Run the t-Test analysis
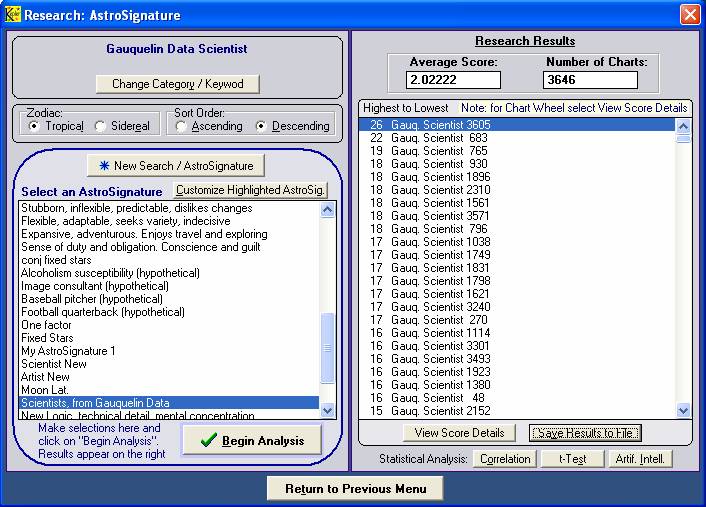This screenshot has height=507, width=706. [565, 459]
